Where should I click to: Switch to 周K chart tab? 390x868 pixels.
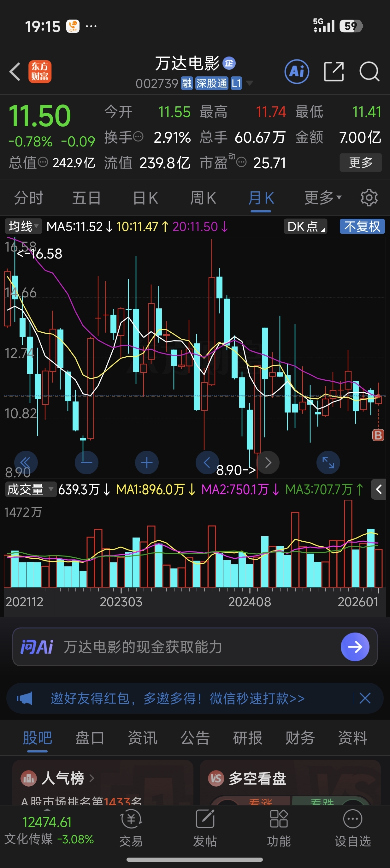click(x=203, y=198)
